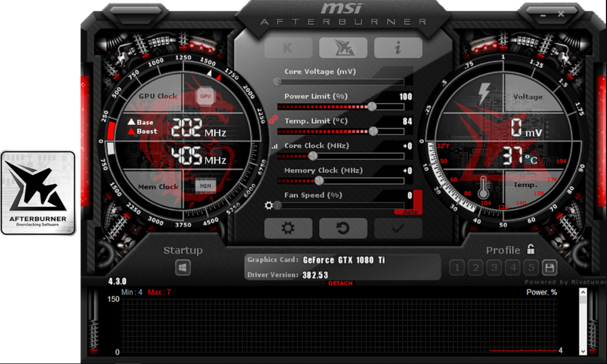Viewport: 607px width, 364px height.
Task: Click the Kombustor K button
Action: click(x=288, y=48)
